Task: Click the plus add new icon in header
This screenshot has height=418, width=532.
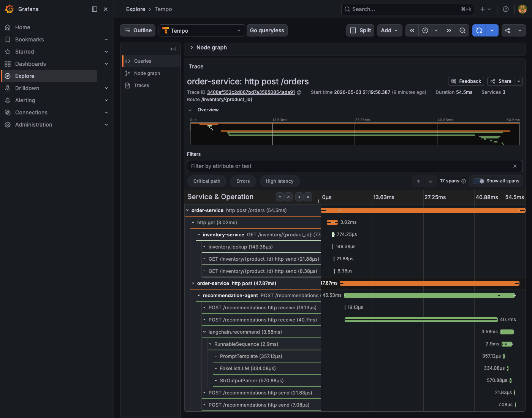Action: point(485,9)
